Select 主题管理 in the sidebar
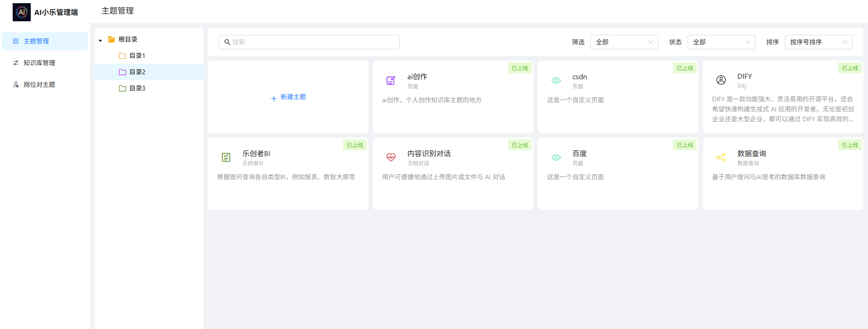The width and height of the screenshot is (868, 329). pos(36,41)
